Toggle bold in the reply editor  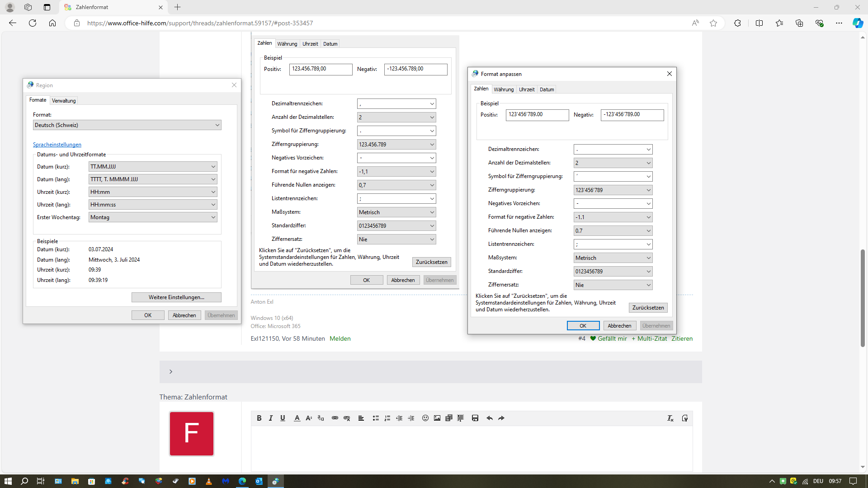point(259,418)
